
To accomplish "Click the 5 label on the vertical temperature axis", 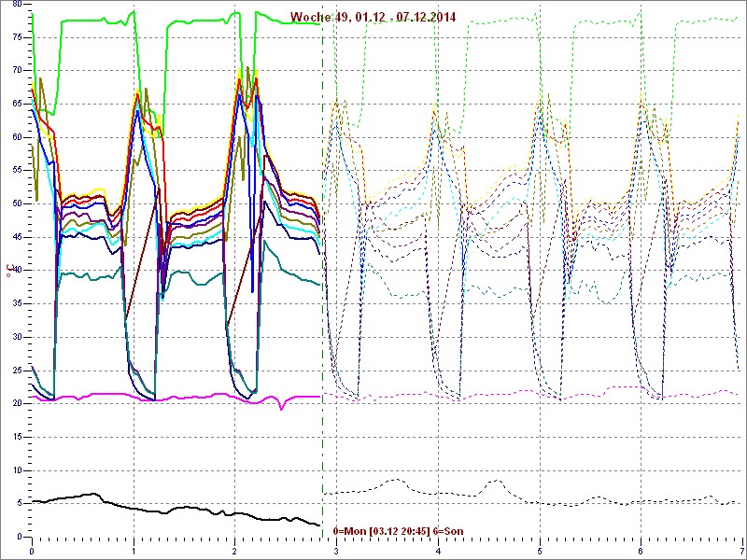I will tap(20, 503).
